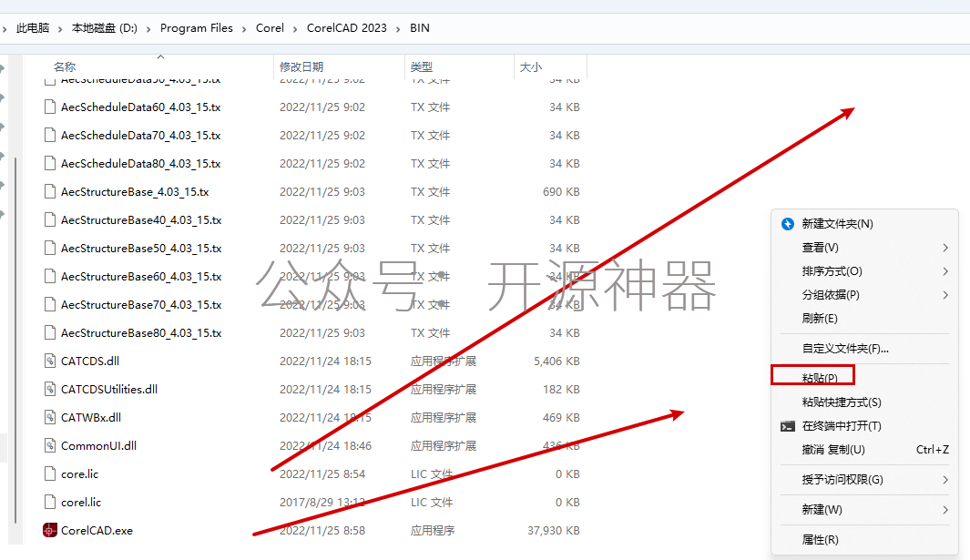Open the Corel breadcrumb folder
Image resolution: width=970 pixels, height=560 pixels.
[270, 28]
